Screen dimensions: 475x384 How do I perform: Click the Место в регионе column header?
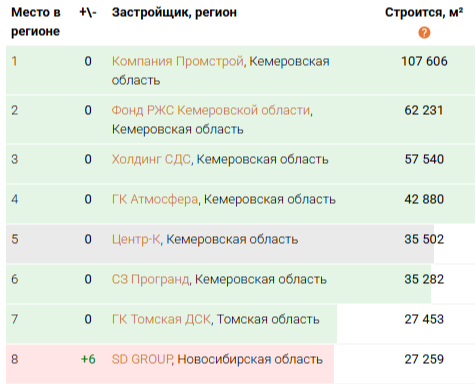click(x=36, y=22)
